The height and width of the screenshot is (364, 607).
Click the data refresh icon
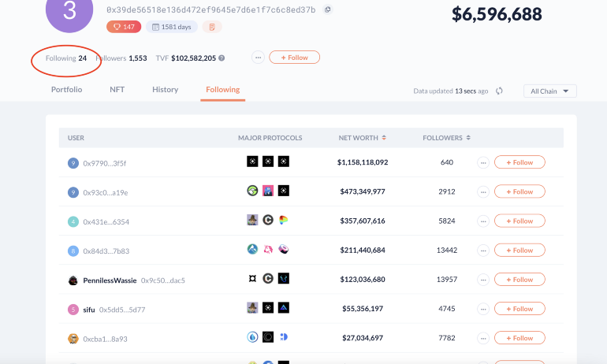point(500,91)
